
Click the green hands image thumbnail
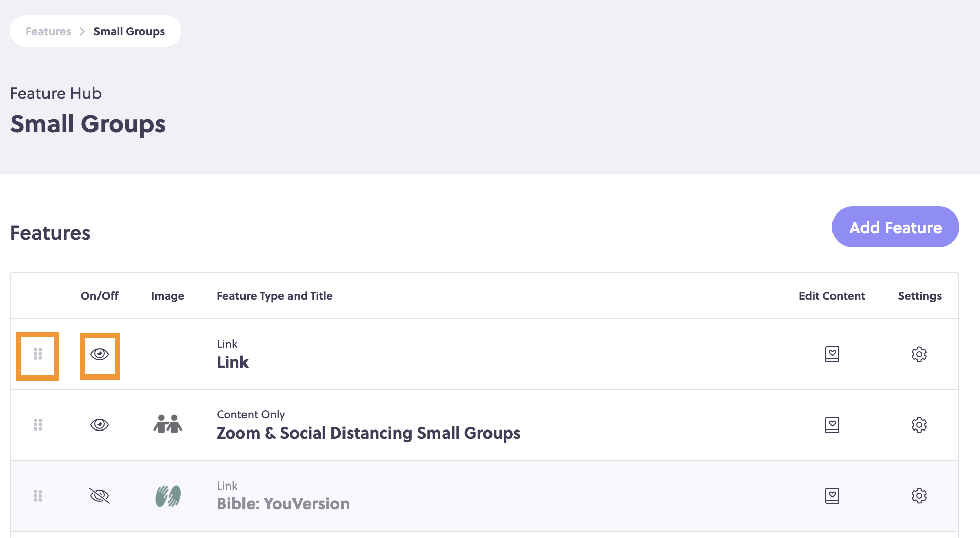[168, 496]
